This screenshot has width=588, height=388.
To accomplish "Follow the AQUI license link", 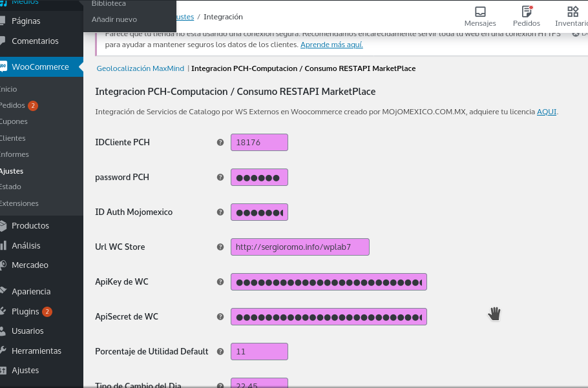I will coord(546,112).
